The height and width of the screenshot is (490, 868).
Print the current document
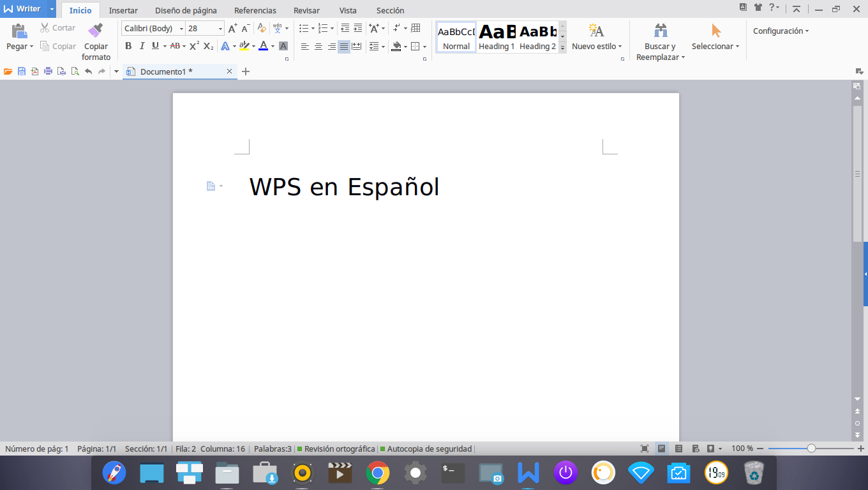pos(48,71)
